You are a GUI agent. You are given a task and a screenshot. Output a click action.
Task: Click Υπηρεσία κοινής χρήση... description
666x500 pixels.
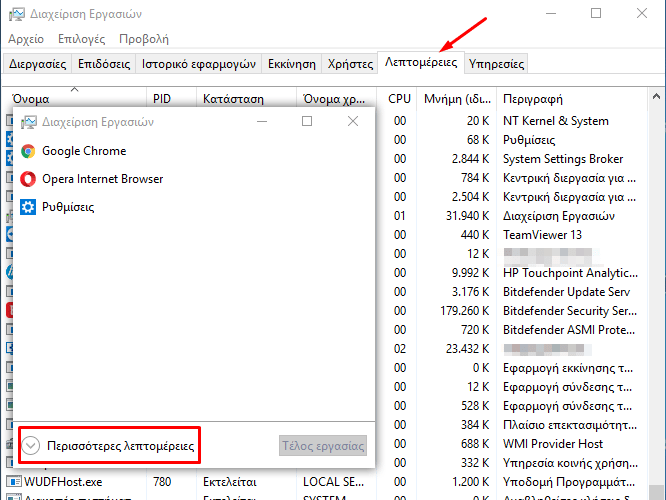(570, 463)
